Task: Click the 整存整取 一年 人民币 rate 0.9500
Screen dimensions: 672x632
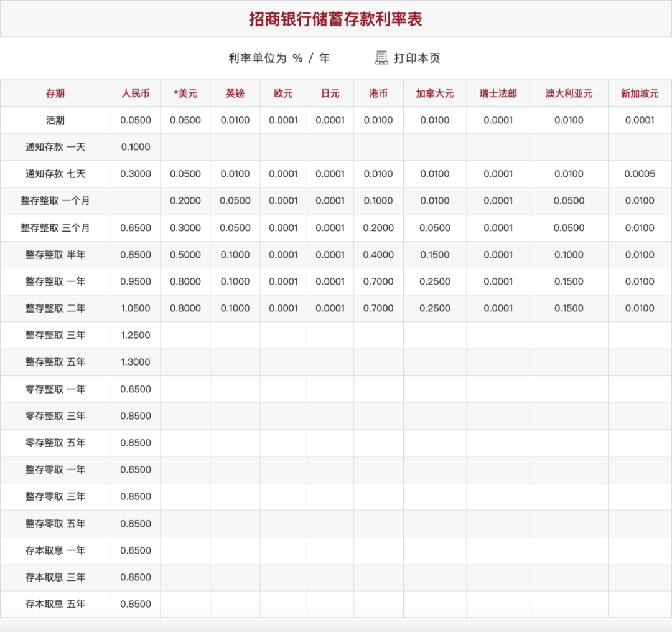Action: (136, 281)
